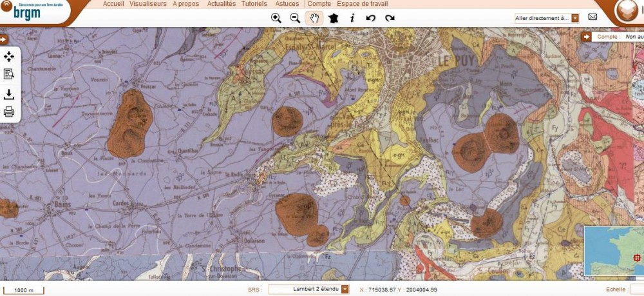Viewport: 644px width, 296px height.
Task: Open the Tutoriels menu
Action: (254, 4)
